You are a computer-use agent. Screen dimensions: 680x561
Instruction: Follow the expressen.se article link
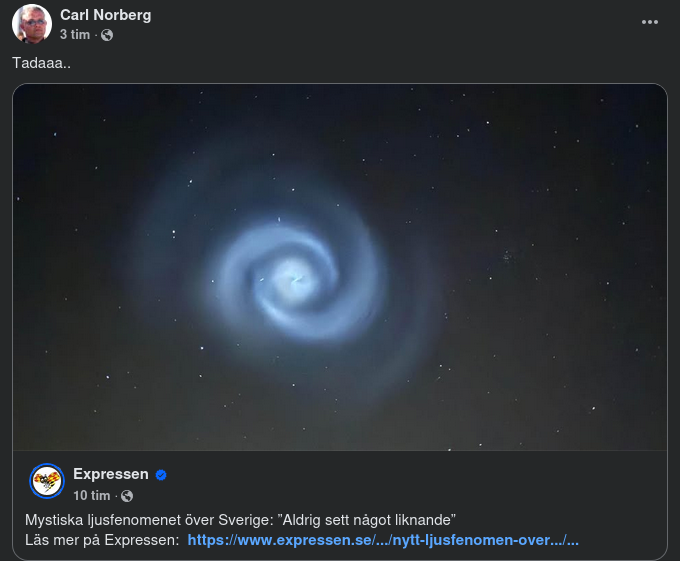click(383, 540)
